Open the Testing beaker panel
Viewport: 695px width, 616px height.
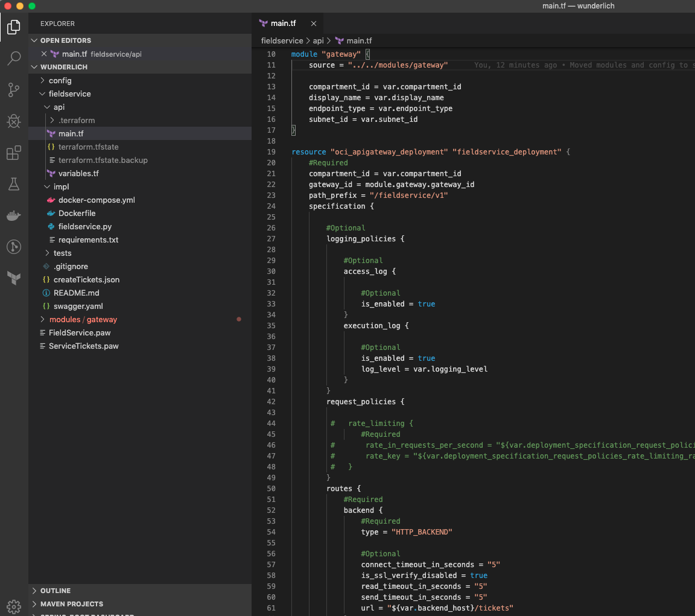click(x=13, y=185)
